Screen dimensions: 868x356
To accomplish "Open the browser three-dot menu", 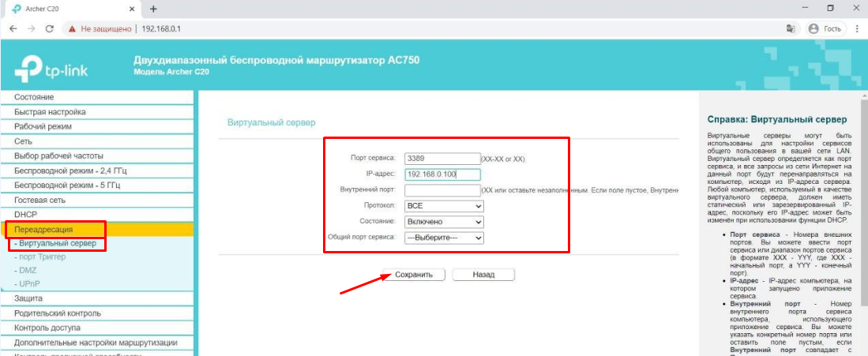I will point(857,28).
